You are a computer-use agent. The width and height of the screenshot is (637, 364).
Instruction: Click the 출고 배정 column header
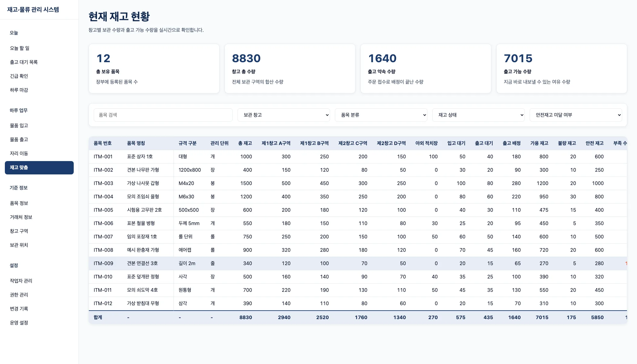click(x=512, y=143)
